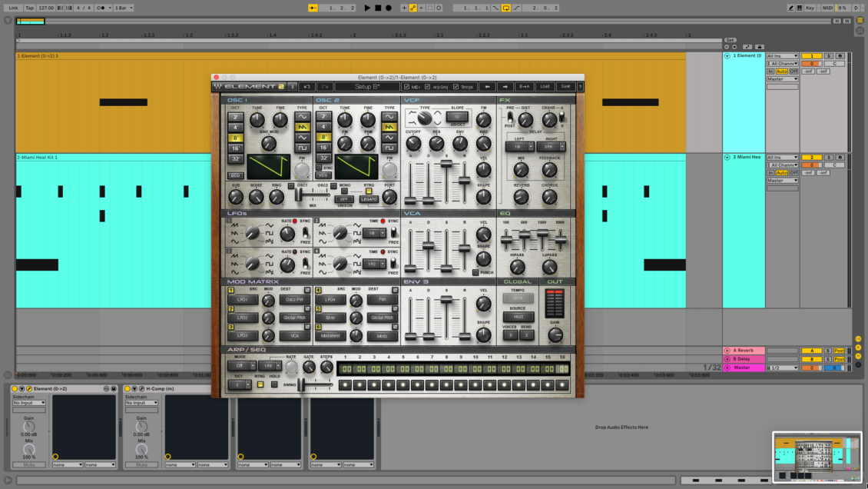Toggle the VCA PUNCH button

coord(475,272)
